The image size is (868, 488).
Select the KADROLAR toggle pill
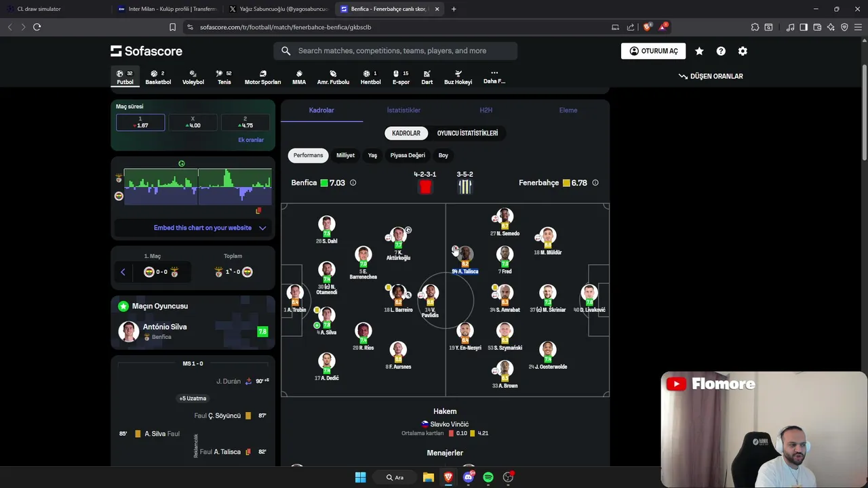(x=406, y=133)
